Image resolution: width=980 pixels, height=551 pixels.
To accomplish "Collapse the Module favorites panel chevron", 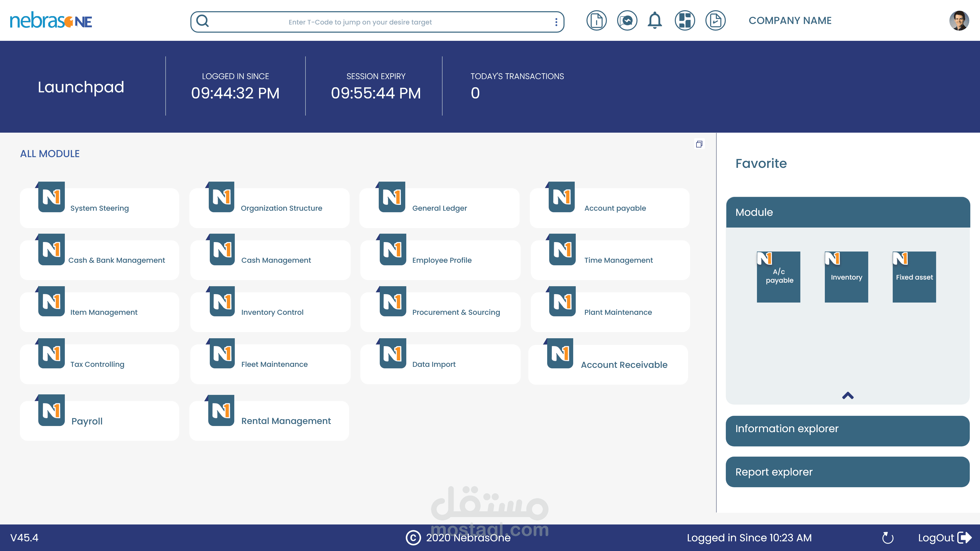I will [848, 396].
